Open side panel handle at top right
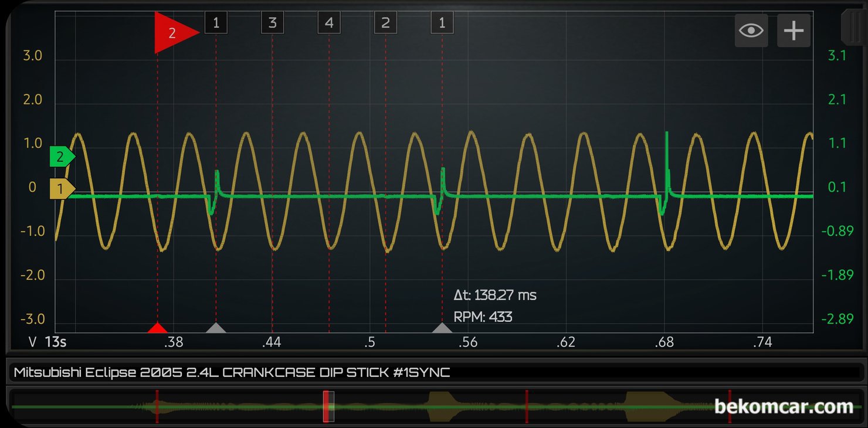 tap(853, 26)
